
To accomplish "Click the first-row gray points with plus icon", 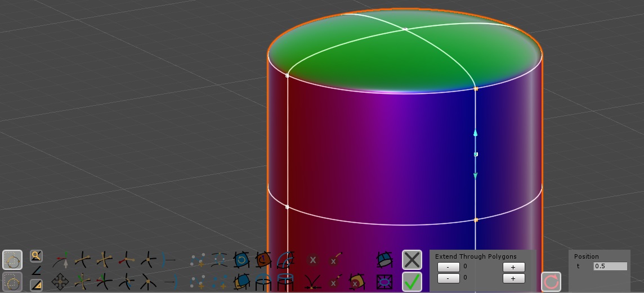I will point(198,260).
